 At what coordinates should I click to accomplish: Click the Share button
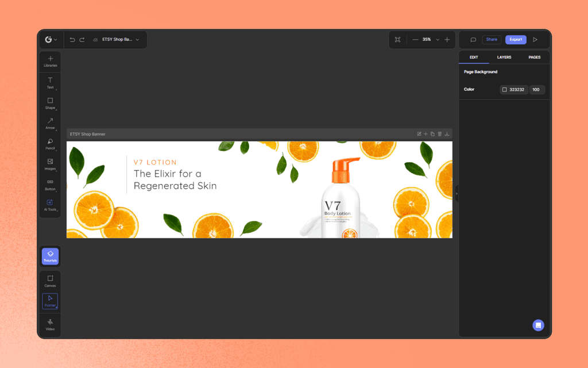point(492,39)
